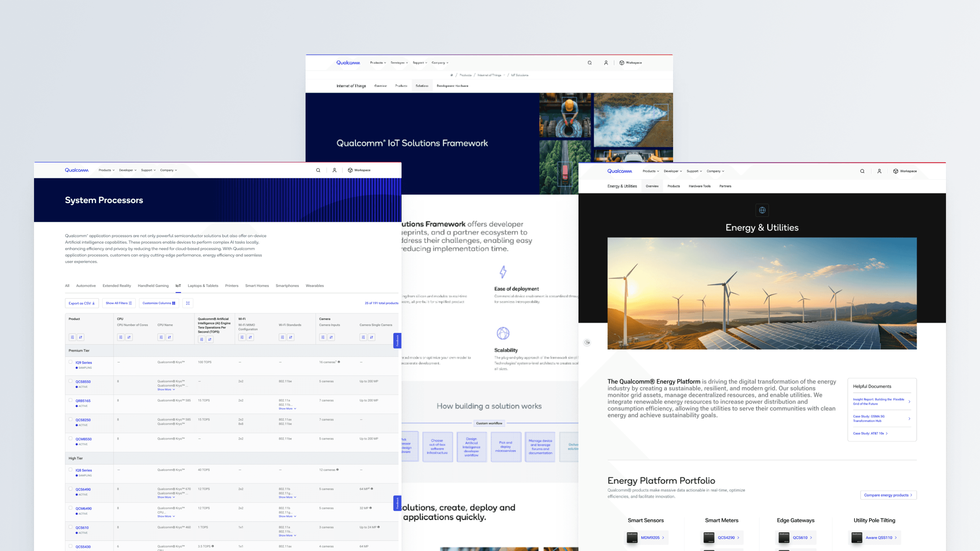Select the QCS8550 row checkbox
This screenshot has width=980, height=551.
coord(70,381)
